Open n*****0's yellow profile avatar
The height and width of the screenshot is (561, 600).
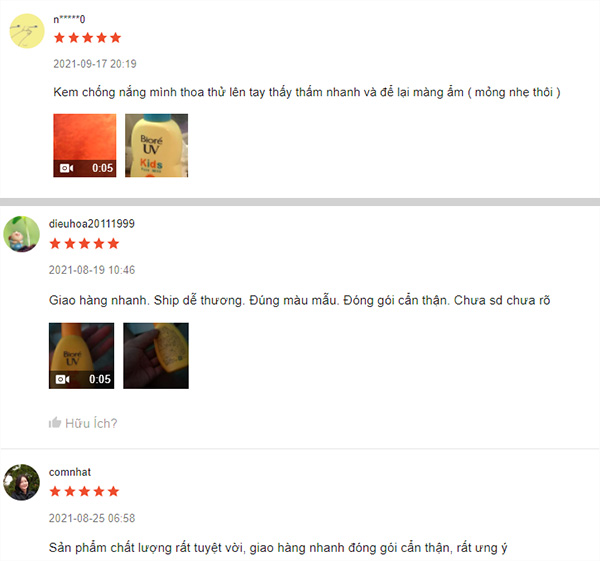click(x=27, y=31)
